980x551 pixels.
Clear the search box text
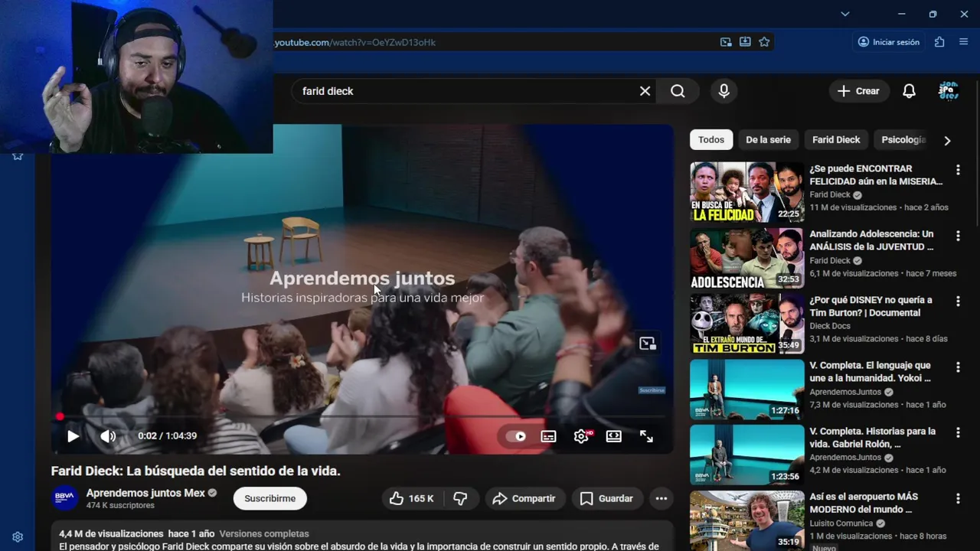click(645, 91)
